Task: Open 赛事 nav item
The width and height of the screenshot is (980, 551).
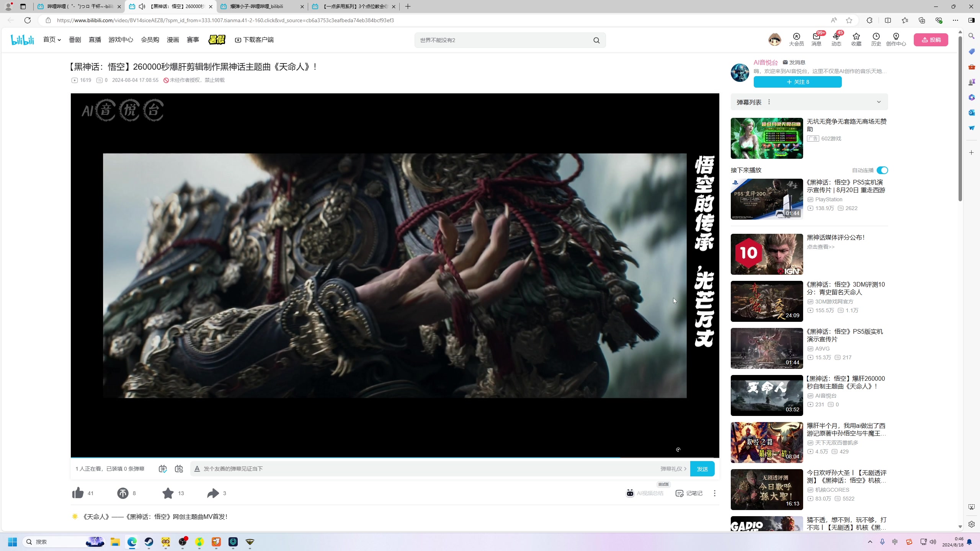Action: pyautogui.click(x=193, y=39)
